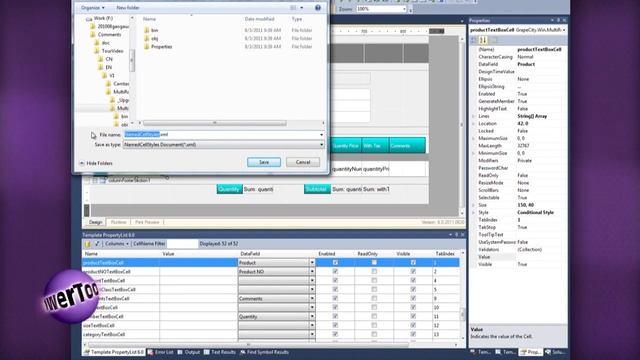Toggle Visible checkbox for productTextBoxCell row
This screenshot has height=360, width=640.
[x=413, y=263]
